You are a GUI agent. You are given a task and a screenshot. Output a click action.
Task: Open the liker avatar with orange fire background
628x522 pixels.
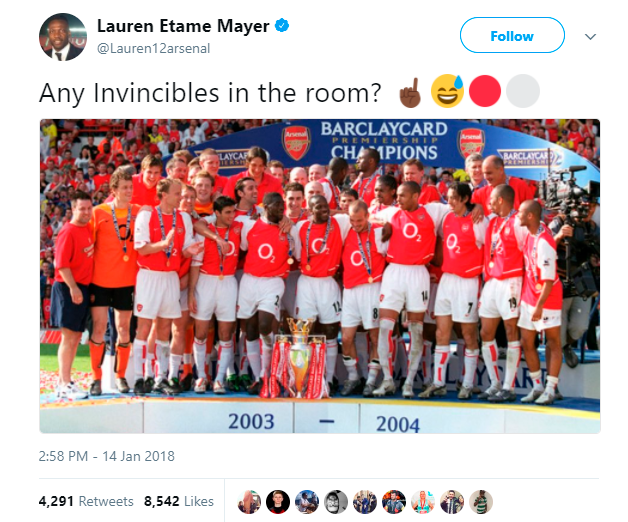point(394,502)
